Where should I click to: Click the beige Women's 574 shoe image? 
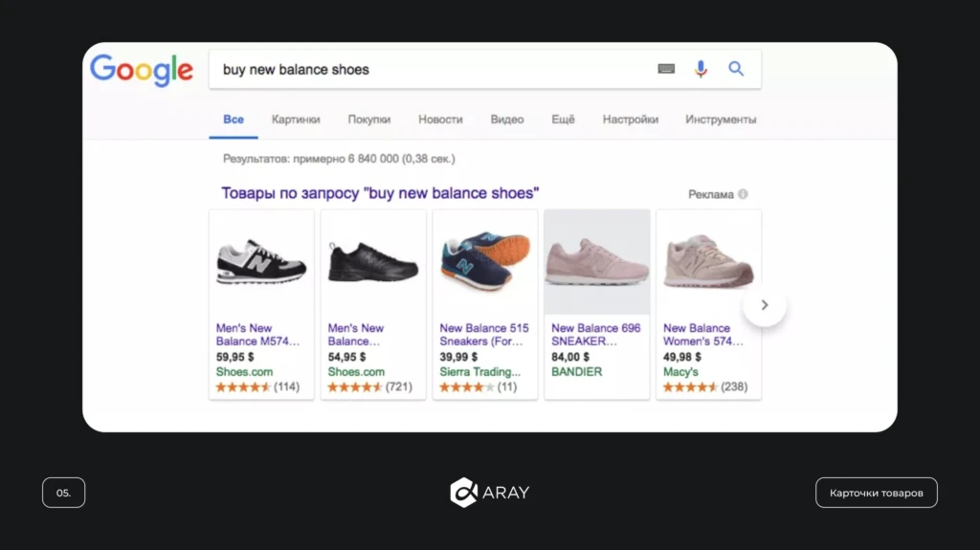point(709,261)
